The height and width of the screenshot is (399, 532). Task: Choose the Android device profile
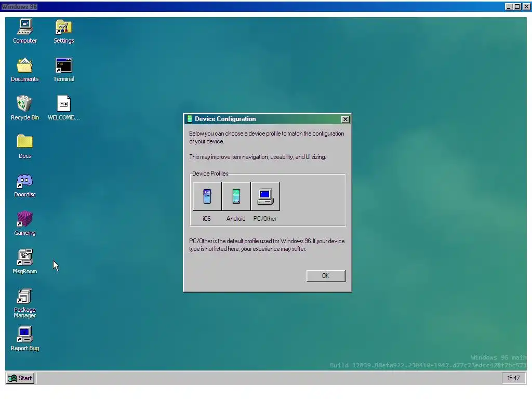click(x=236, y=196)
